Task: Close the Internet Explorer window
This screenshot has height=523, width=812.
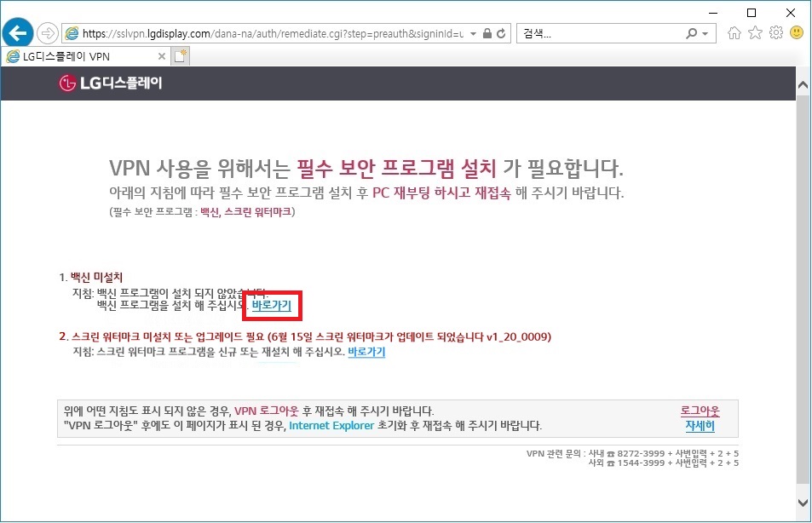Action: [791, 13]
